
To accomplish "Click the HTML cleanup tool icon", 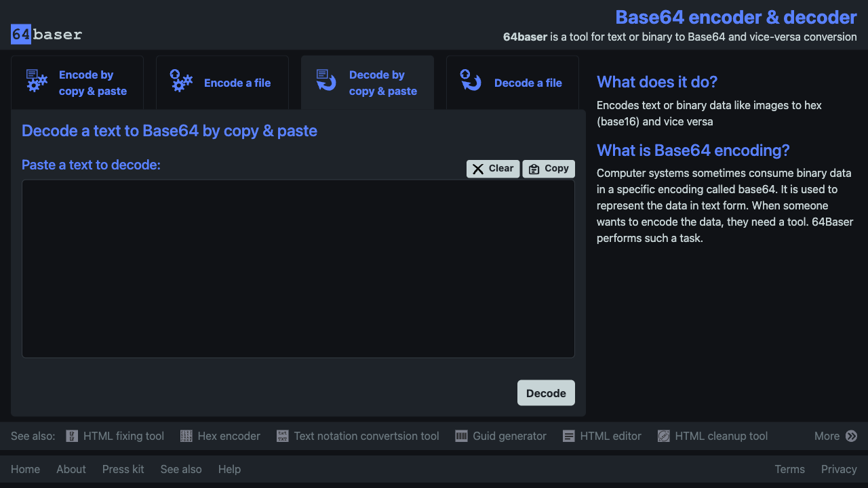I will [664, 436].
